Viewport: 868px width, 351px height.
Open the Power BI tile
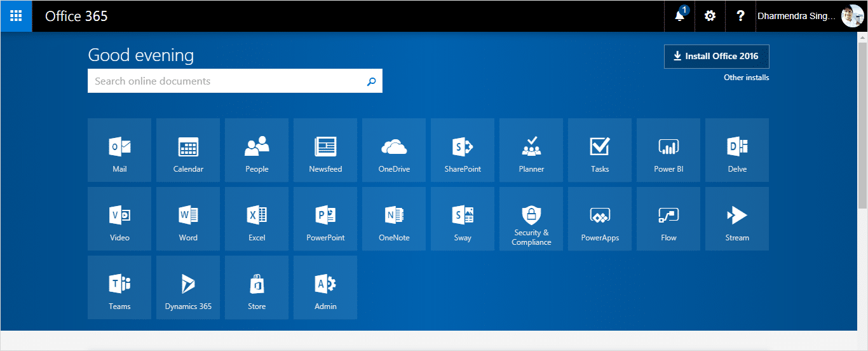click(668, 150)
